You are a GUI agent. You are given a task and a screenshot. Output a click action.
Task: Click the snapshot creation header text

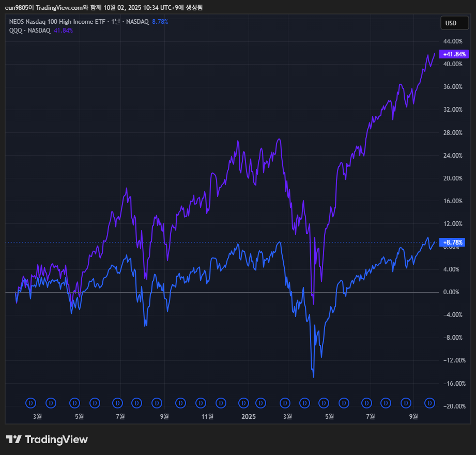point(104,8)
